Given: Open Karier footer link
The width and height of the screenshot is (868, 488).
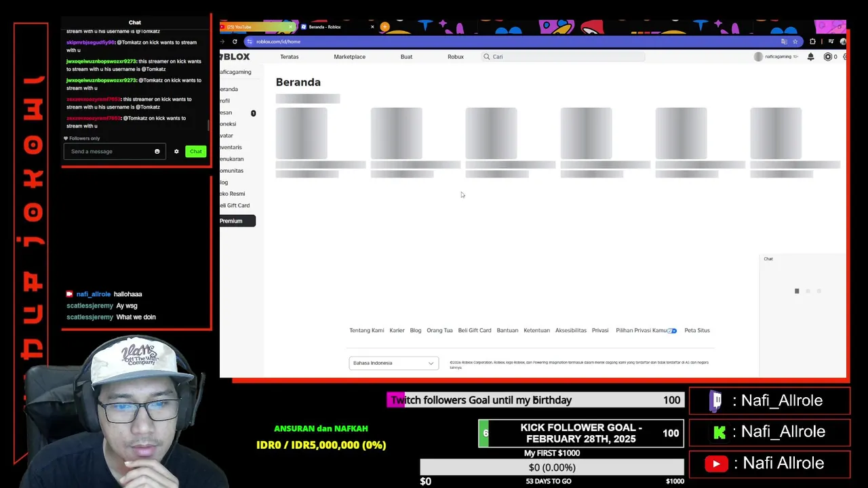Looking at the screenshot, I should (397, 331).
